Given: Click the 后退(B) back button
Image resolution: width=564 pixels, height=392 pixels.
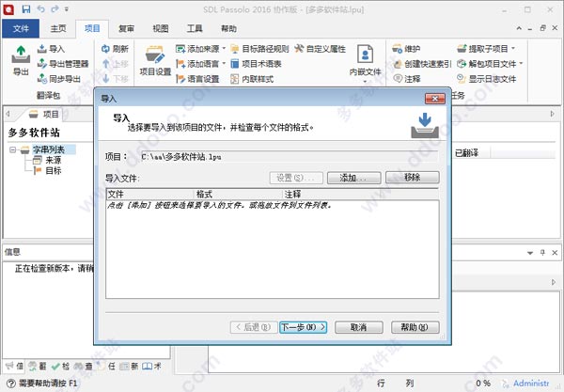Looking at the screenshot, I should (x=254, y=327).
